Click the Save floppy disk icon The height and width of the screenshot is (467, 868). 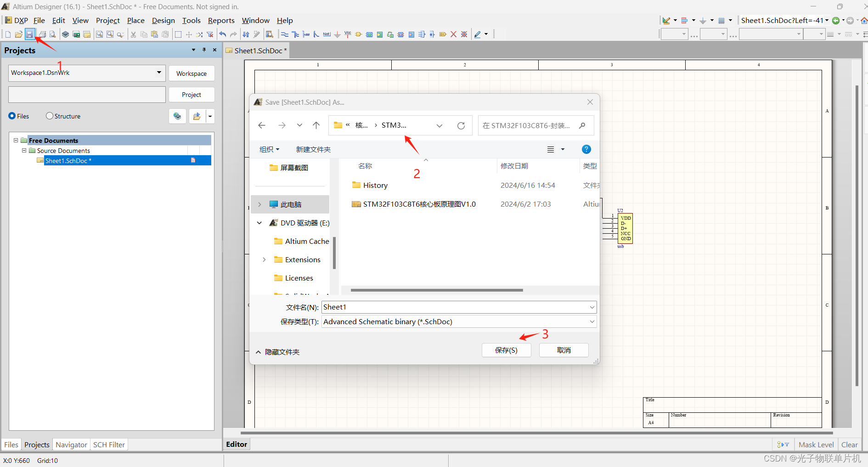29,34
